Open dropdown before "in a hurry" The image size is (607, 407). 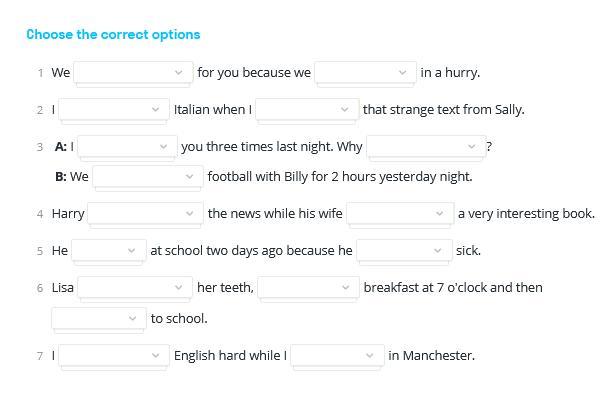click(x=365, y=72)
